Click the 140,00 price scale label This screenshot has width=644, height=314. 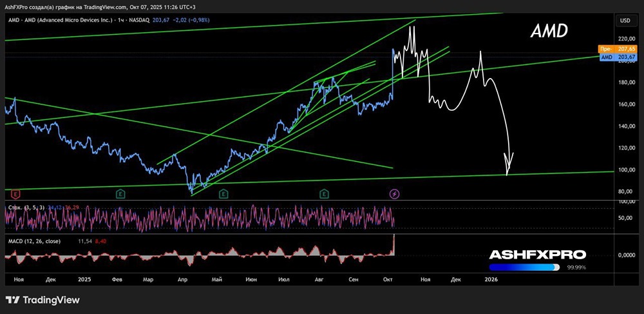[627, 126]
